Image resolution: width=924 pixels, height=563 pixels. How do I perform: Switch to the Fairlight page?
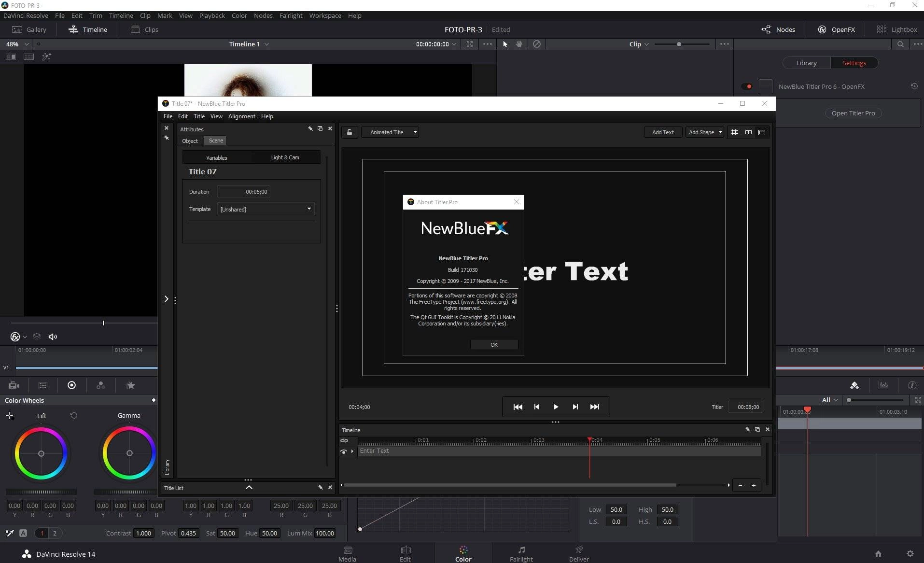(x=521, y=553)
